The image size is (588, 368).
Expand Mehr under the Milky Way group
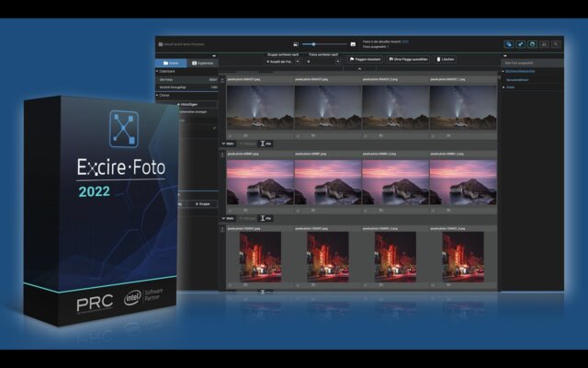(228, 144)
